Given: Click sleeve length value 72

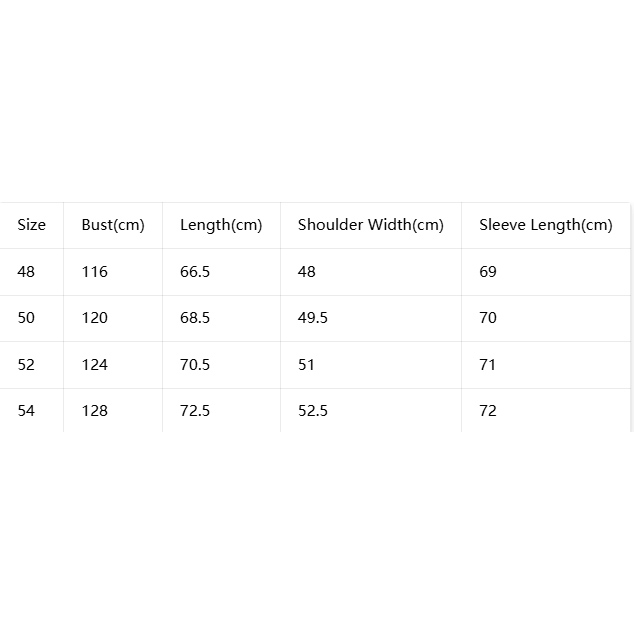Looking at the screenshot, I should pyautogui.click(x=488, y=411).
